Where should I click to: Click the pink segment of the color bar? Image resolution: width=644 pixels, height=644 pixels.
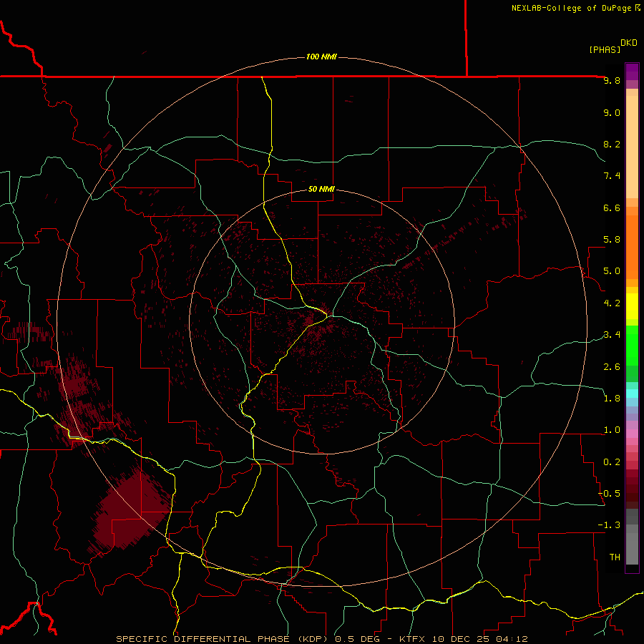point(632,434)
